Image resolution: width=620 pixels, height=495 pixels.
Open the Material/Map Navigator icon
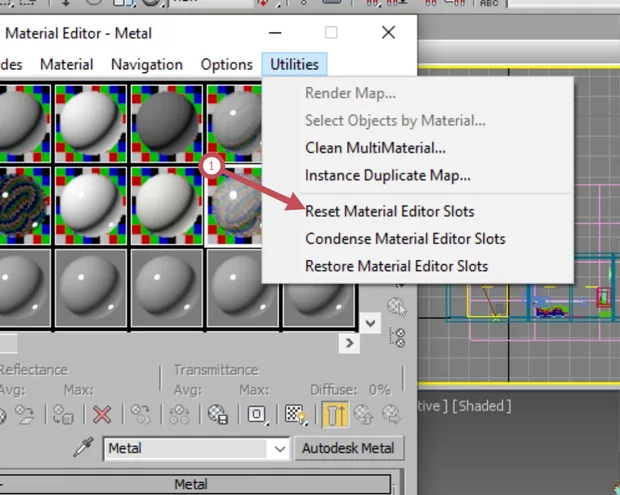(397, 335)
